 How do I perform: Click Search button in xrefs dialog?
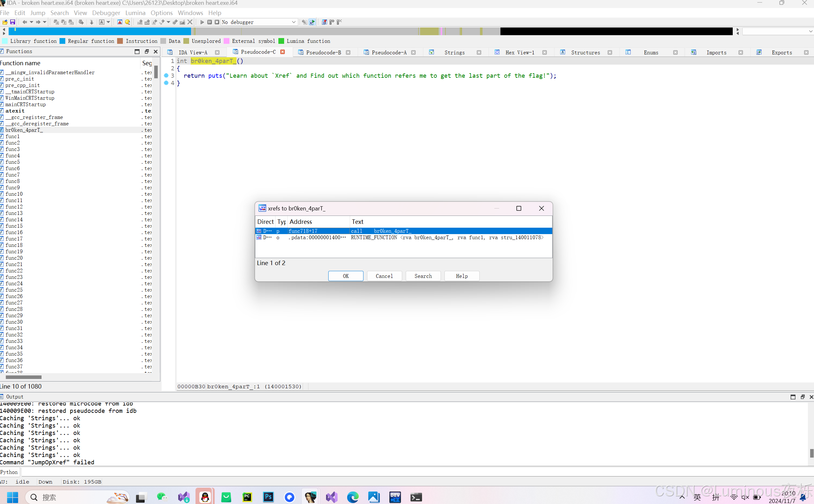coord(423,276)
